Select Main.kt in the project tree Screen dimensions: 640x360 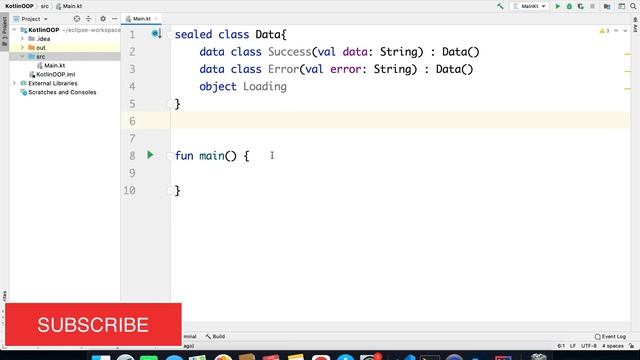54,65
